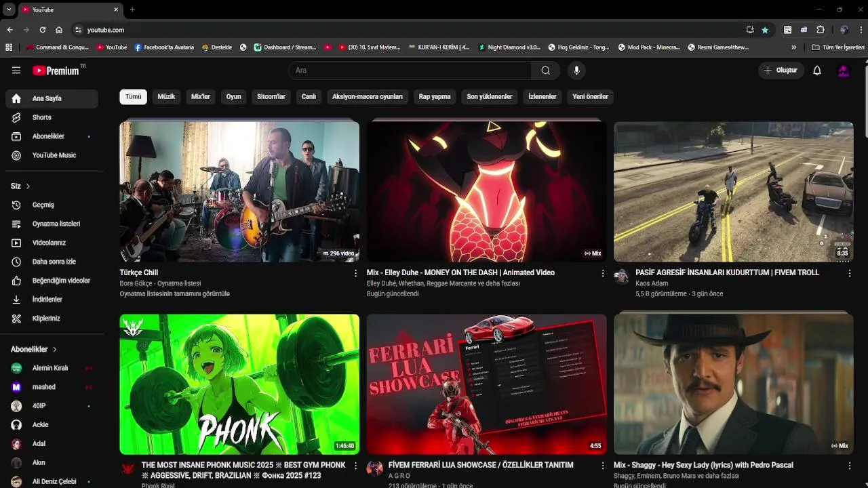Open Videolarınız in sidebar

52,243
